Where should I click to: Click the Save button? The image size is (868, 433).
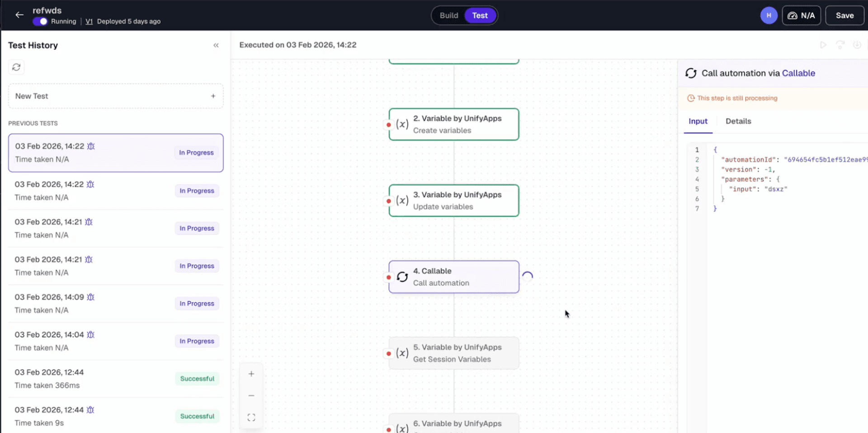[844, 15]
